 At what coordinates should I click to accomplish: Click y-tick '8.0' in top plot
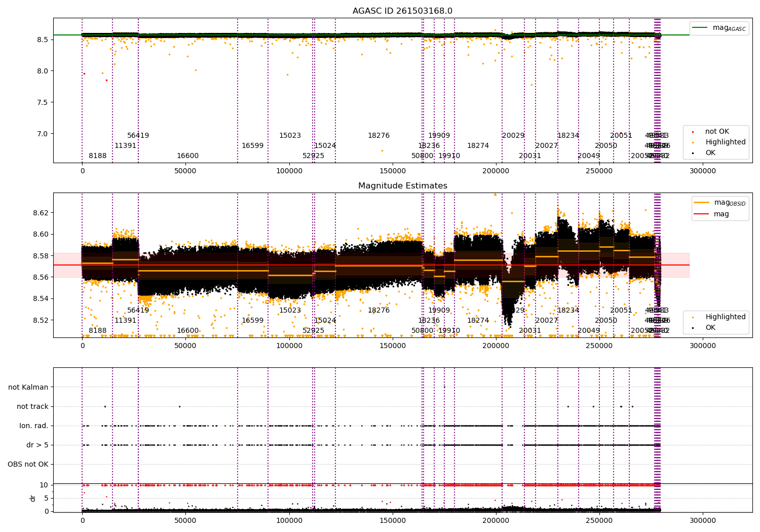[43, 71]
